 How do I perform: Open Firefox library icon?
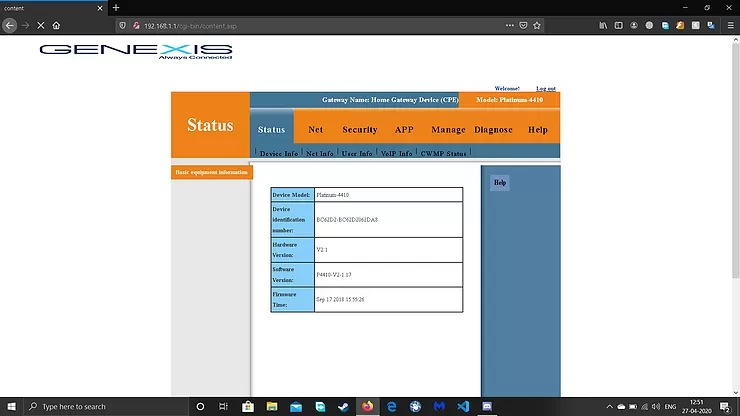point(603,25)
